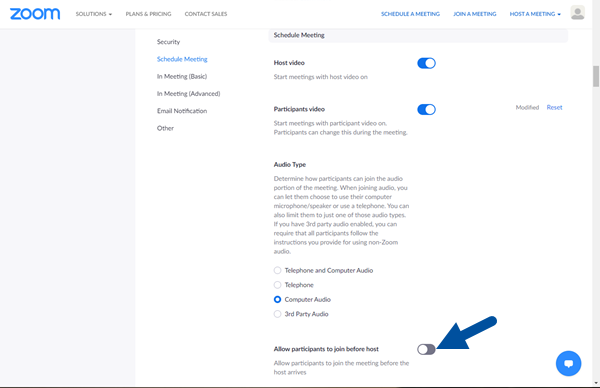Turn off the Host video toggle
This screenshot has width=600, height=388.
(426, 63)
